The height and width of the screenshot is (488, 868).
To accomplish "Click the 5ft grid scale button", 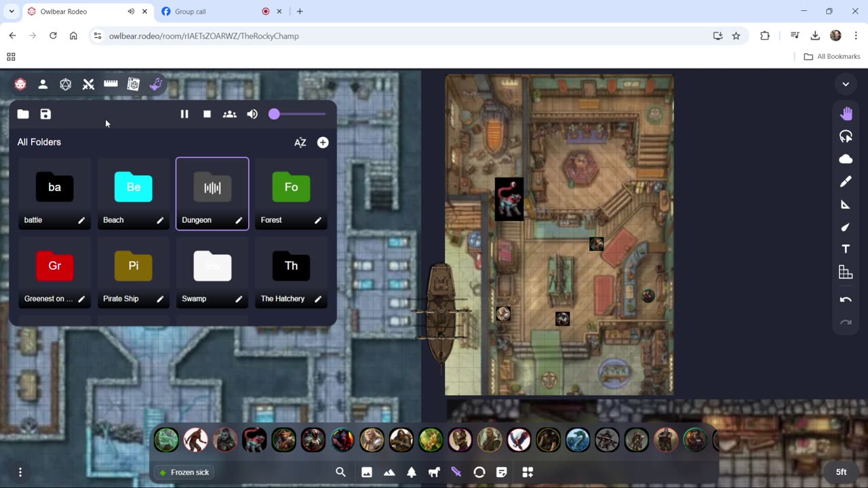I will 841,472.
